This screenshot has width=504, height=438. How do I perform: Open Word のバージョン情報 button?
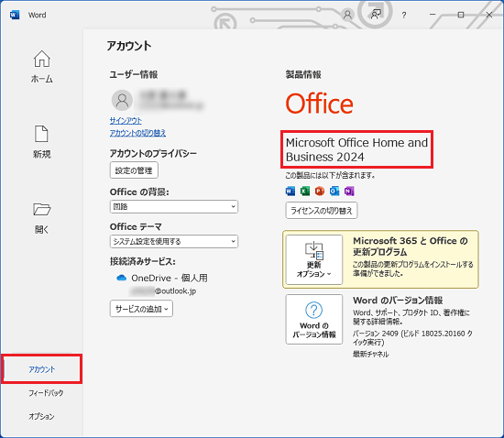click(x=314, y=319)
